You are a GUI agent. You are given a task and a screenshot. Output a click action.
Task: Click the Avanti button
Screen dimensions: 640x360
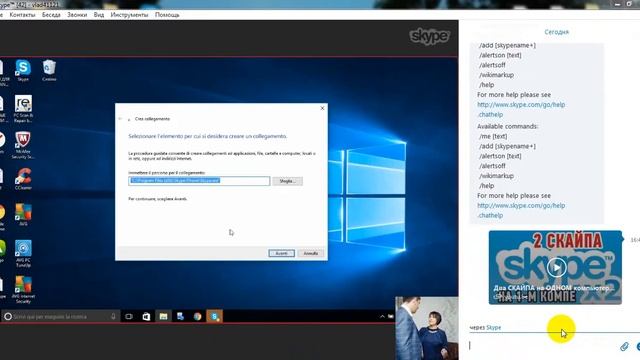[x=282, y=253]
